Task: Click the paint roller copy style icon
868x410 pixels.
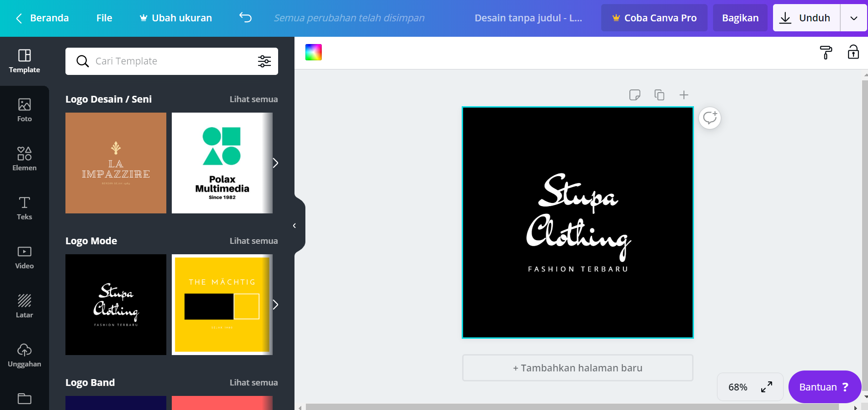Action: 826,53
